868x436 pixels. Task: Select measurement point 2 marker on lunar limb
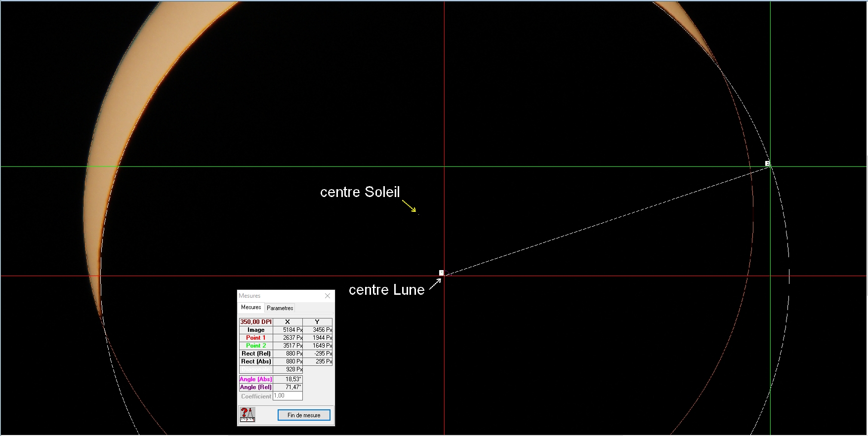pyautogui.click(x=768, y=163)
